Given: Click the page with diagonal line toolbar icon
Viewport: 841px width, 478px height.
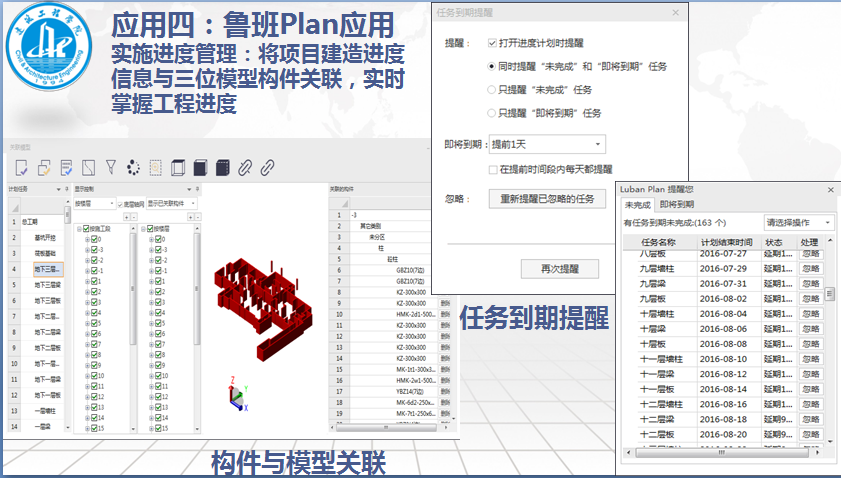Looking at the screenshot, I should pyautogui.click(x=88, y=168).
